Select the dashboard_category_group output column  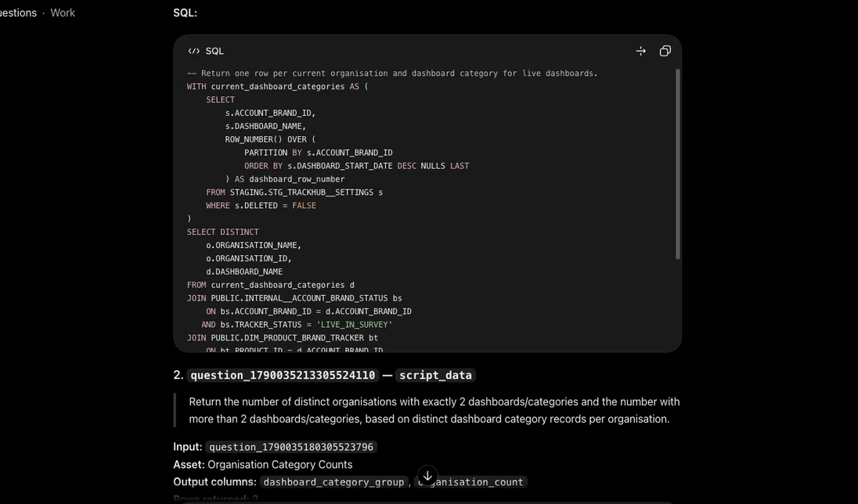[333, 482]
